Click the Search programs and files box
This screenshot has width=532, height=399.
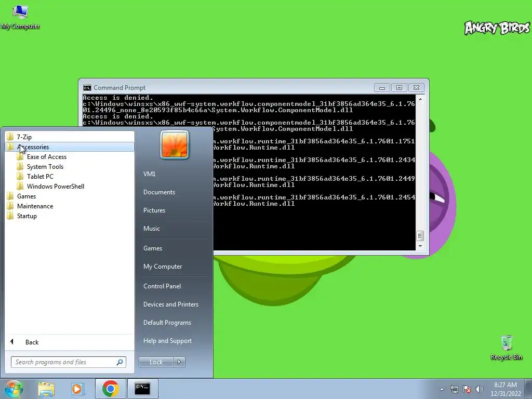point(68,362)
